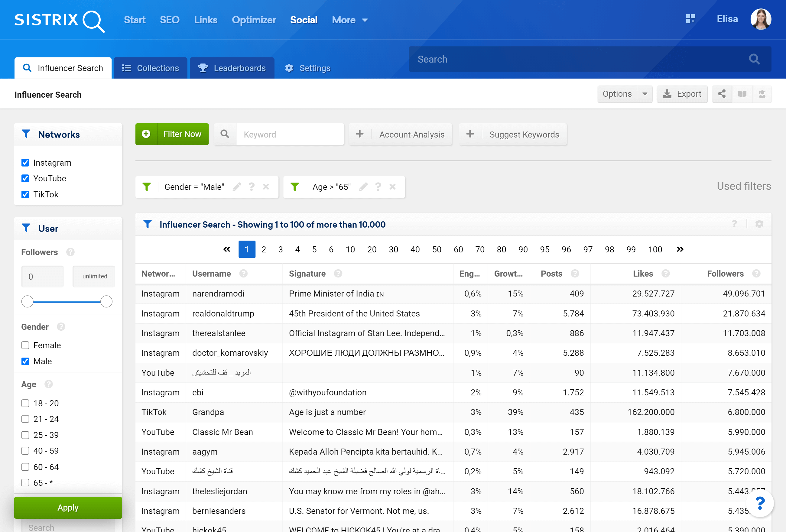Select the Social navigation tab
The image size is (786, 532).
coord(304,19)
